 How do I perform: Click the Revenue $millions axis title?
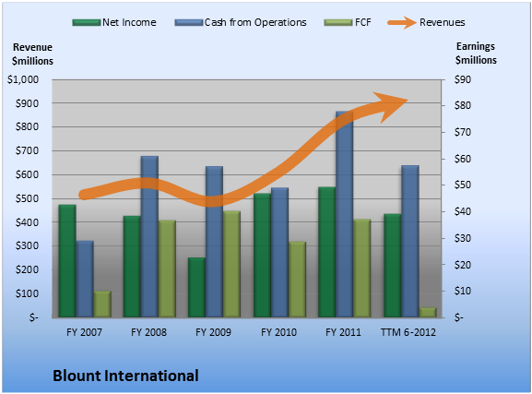point(32,54)
